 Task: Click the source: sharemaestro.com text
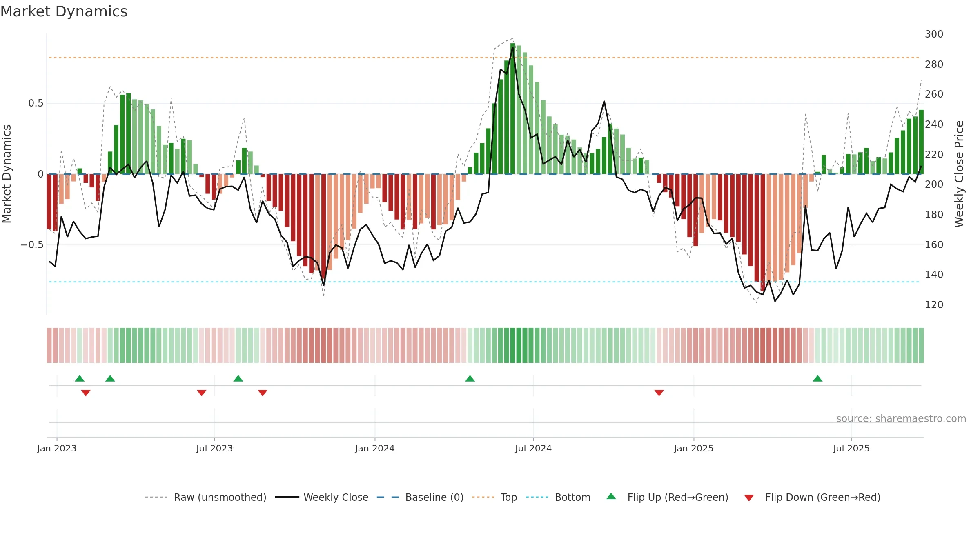tap(901, 419)
